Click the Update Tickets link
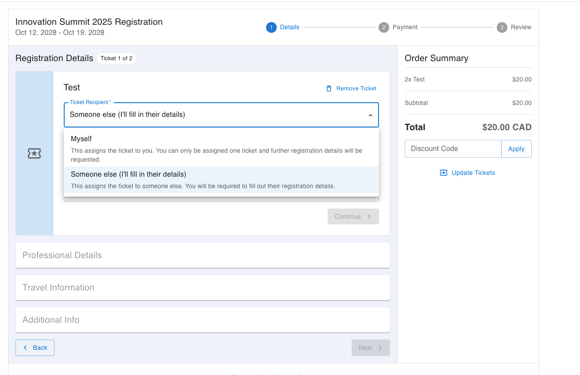580x375 pixels. tap(467, 173)
